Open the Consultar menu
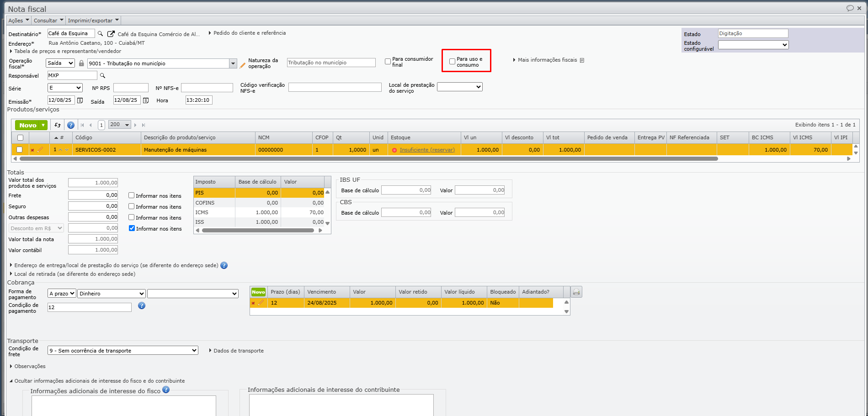868x416 pixels. pyautogui.click(x=48, y=20)
